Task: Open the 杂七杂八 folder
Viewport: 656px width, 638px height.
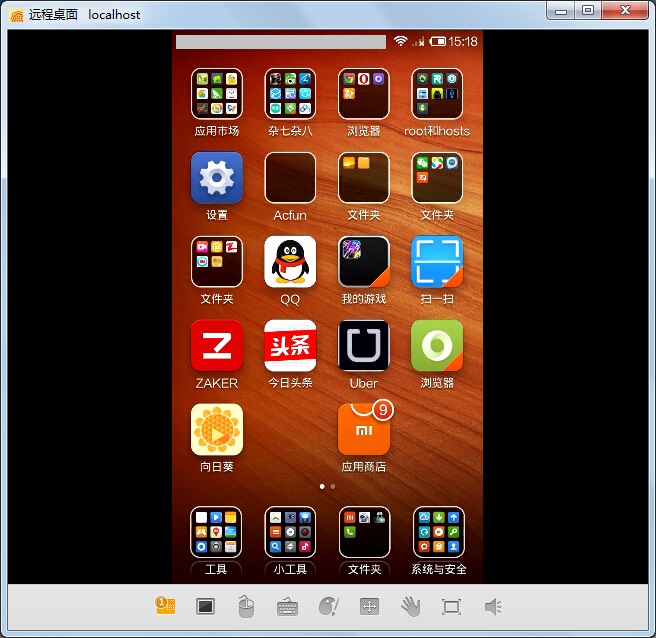Action: (x=290, y=94)
